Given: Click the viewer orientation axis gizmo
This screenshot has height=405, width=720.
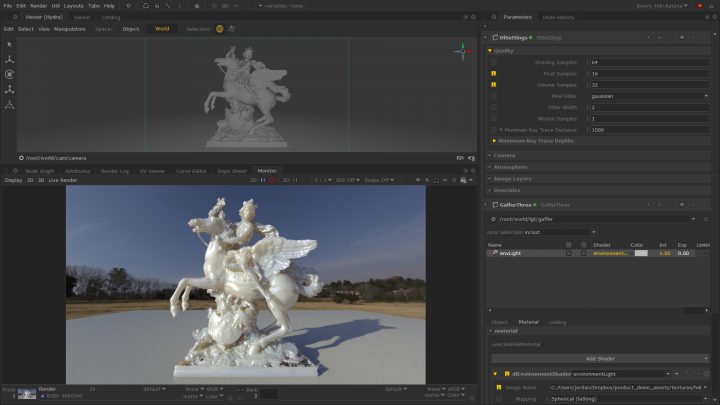Looking at the screenshot, I should (x=462, y=49).
